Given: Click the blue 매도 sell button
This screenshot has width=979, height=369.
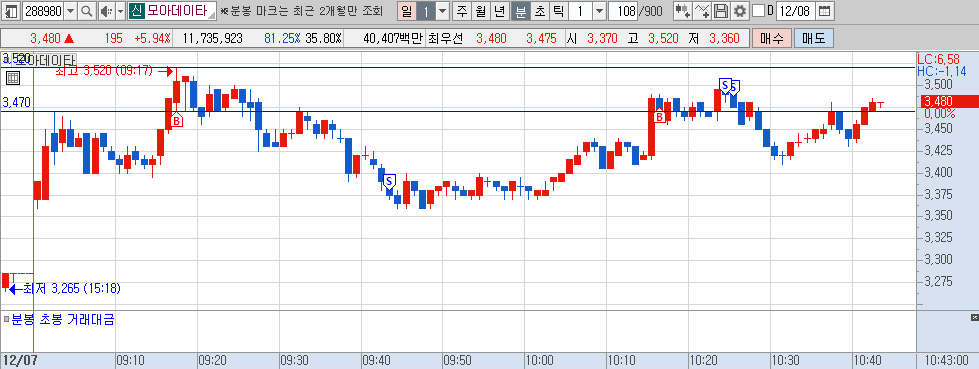Looking at the screenshot, I should click(x=814, y=38).
